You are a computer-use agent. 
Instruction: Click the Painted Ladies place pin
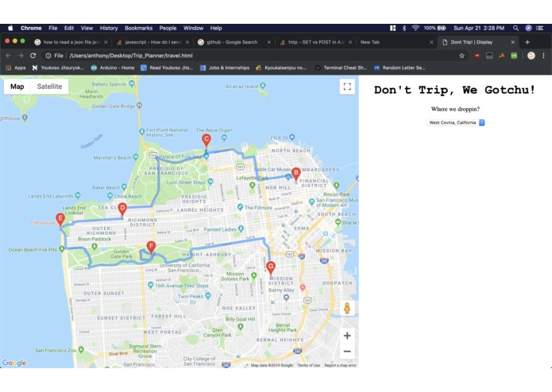coord(241,229)
